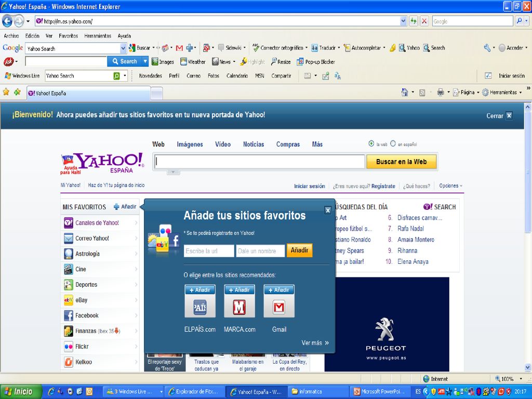532x399 pixels.
Task: Click the Rafa Nadal trending search
Action: pos(410,229)
